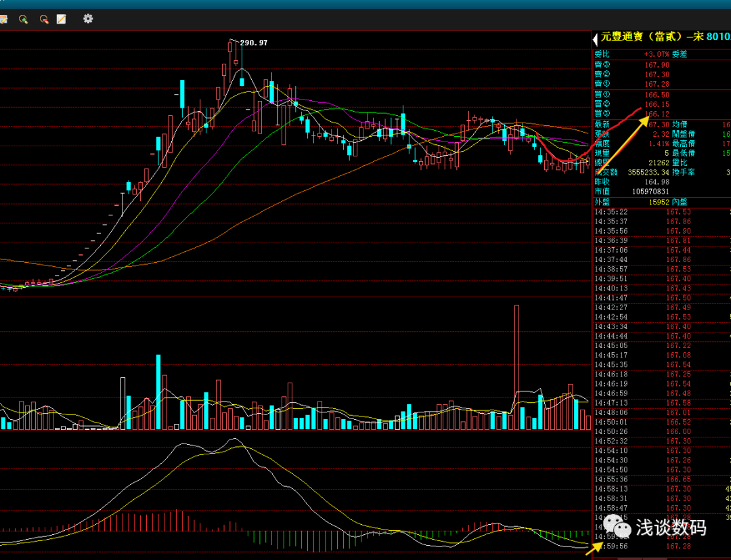The width and height of the screenshot is (731, 560).
Task: Select sell level 3 price 167.90
Action: [x=657, y=65]
